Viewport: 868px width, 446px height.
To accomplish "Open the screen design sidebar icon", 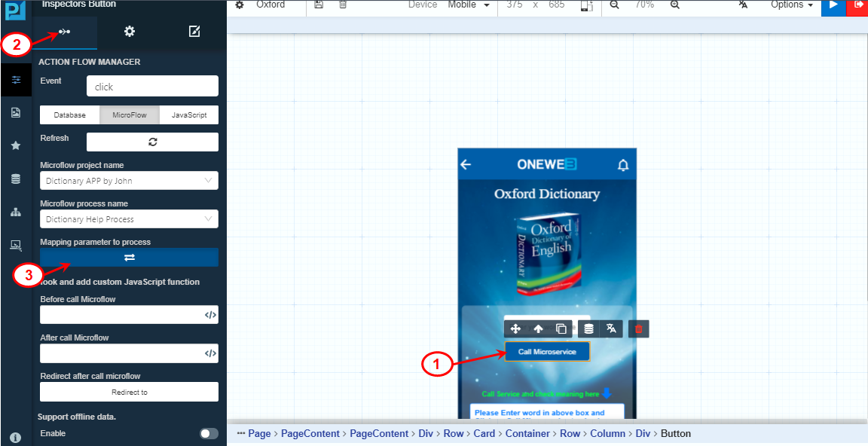I will pos(16,246).
